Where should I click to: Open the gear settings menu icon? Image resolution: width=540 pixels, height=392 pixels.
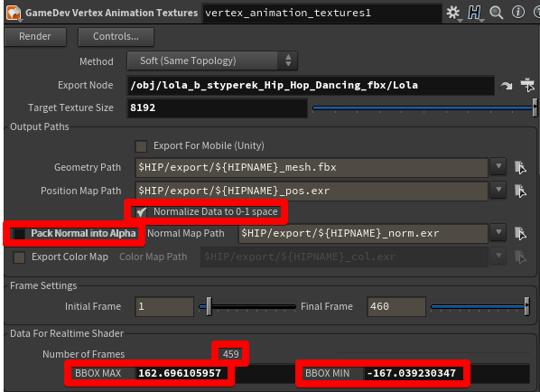(x=453, y=13)
